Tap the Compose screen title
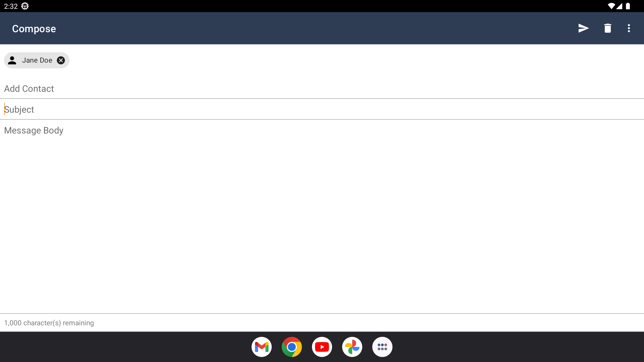The height and width of the screenshot is (362, 644). (34, 29)
